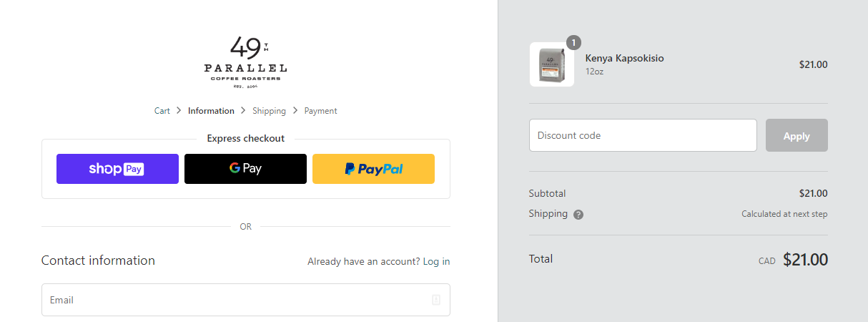The width and height of the screenshot is (868, 322).
Task: Go back to Cart breadcrumb
Action: click(x=162, y=111)
